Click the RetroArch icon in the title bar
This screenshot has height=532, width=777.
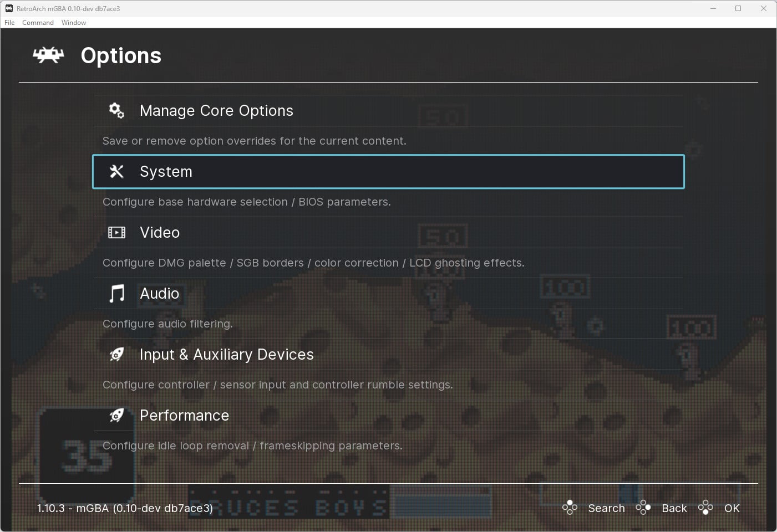(x=8, y=8)
